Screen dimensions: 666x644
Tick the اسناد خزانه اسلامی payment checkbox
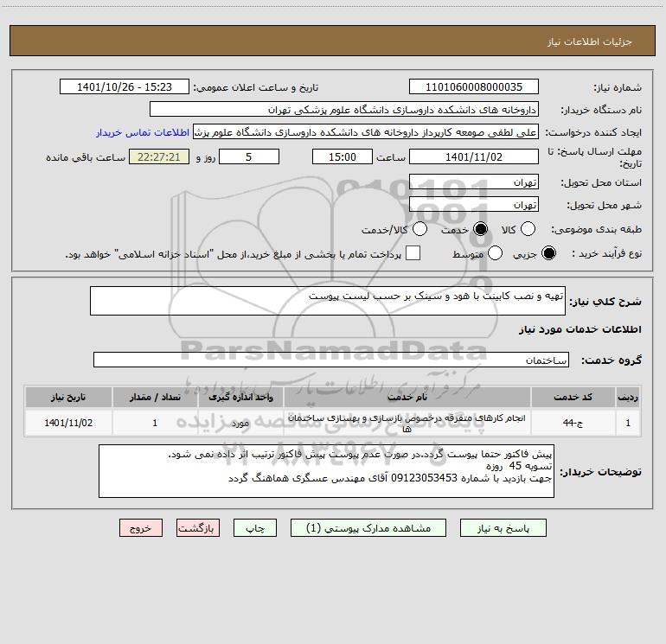(x=413, y=253)
